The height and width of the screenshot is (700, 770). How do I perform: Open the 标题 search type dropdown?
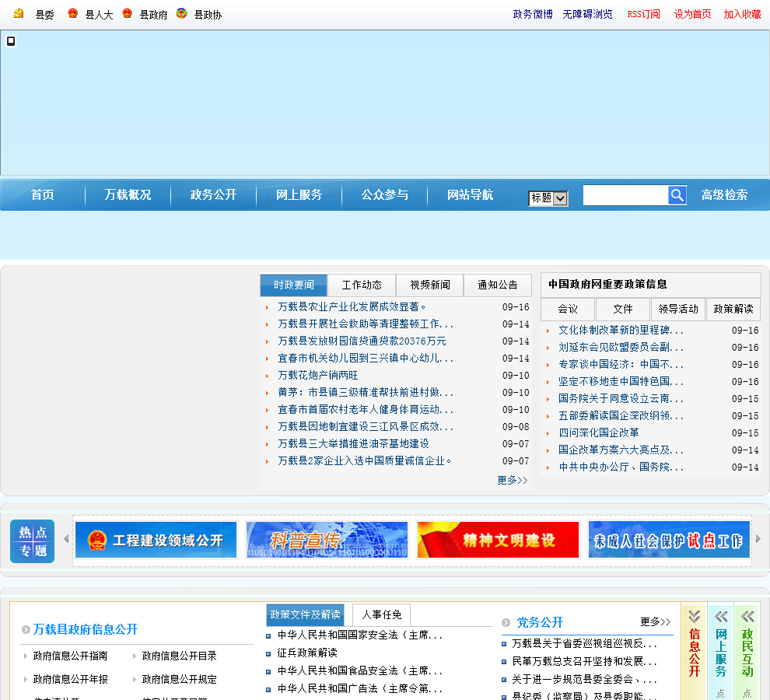548,198
